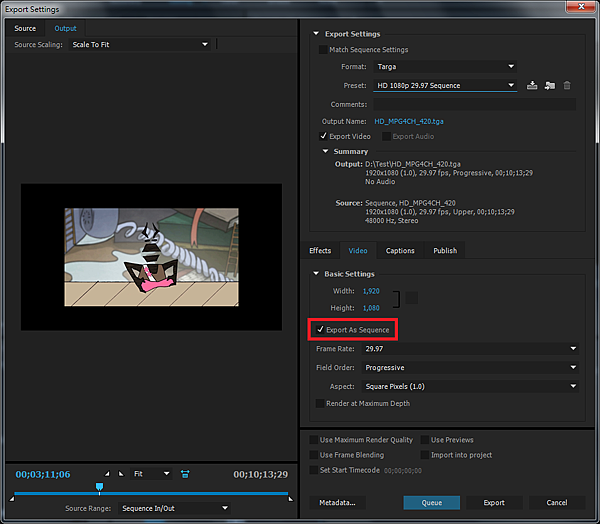
Task: Click the Export button
Action: pyautogui.click(x=494, y=503)
